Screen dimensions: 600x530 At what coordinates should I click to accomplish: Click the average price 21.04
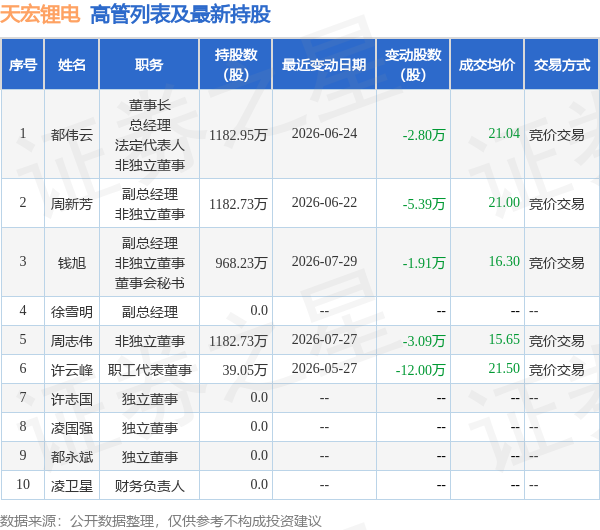tap(504, 133)
